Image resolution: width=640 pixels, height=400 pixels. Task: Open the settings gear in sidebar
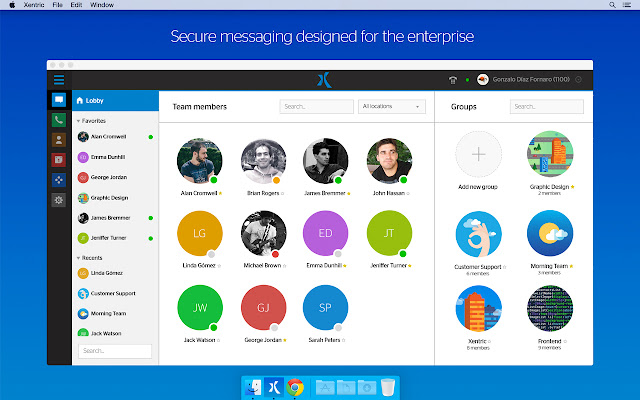pos(59,200)
